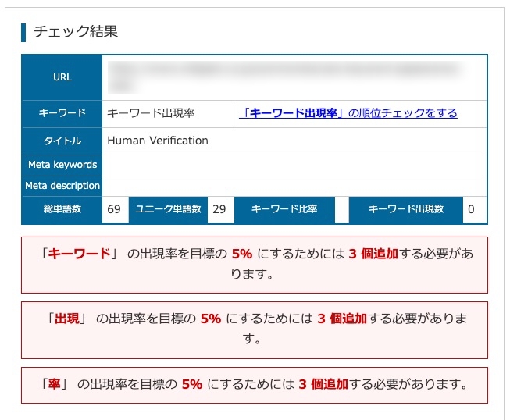This screenshot has height=420, width=510.
Task: Click the Meta description header cell
Action: [62, 186]
